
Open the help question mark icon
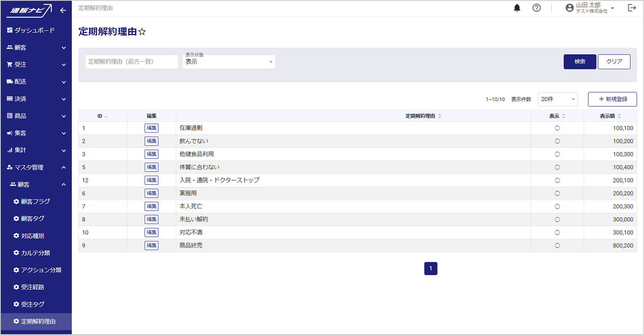click(537, 8)
